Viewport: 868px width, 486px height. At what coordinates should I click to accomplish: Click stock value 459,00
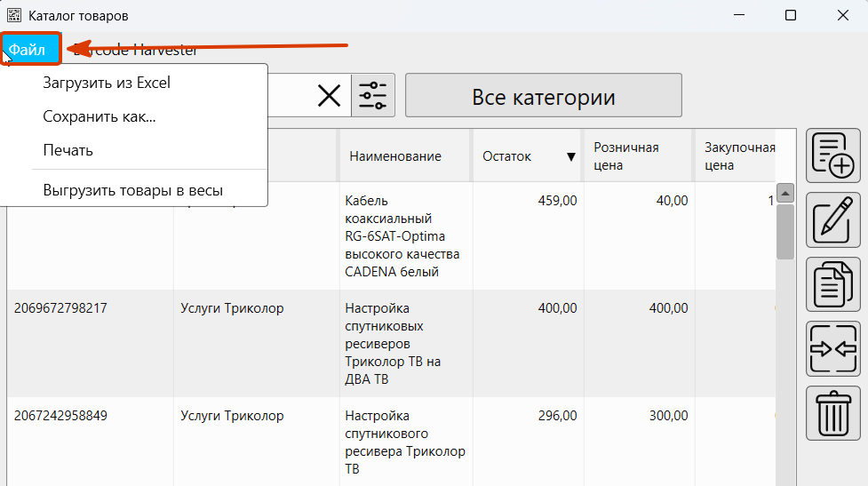click(x=557, y=201)
